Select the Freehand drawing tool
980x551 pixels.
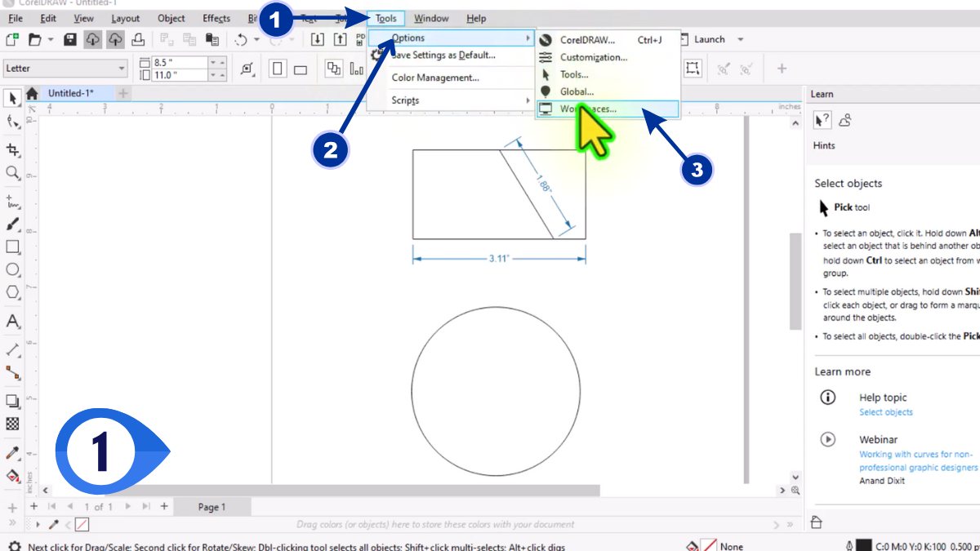[x=13, y=200]
